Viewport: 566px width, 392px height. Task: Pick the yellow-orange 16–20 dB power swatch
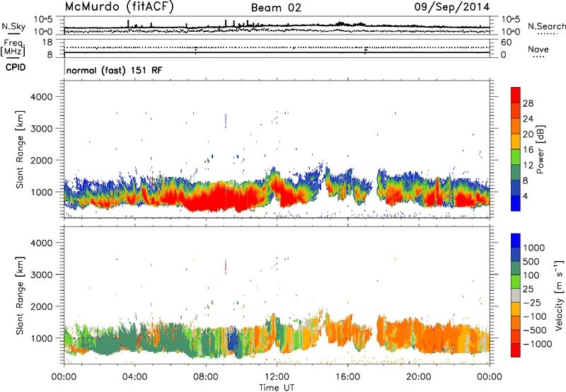(516, 142)
